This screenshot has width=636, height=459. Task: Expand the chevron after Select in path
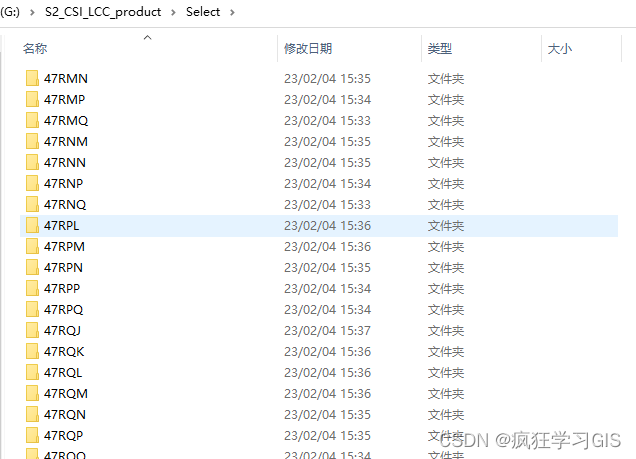pos(232,13)
